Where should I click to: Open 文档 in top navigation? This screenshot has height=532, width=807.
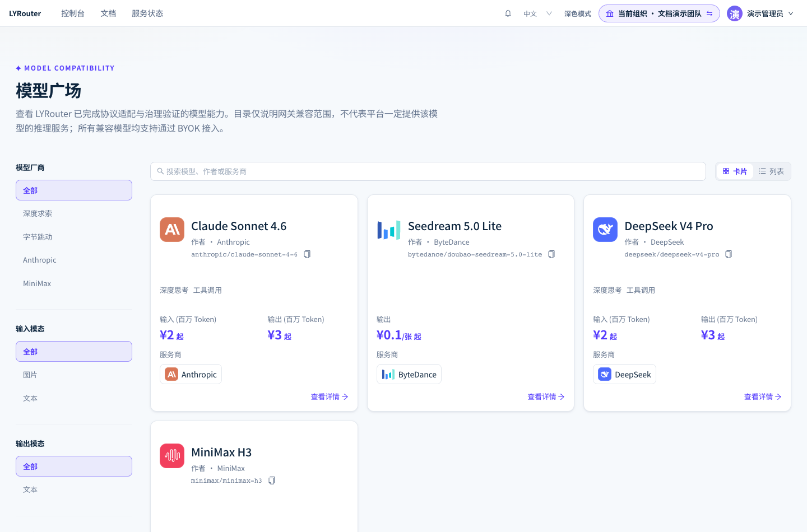pos(108,13)
